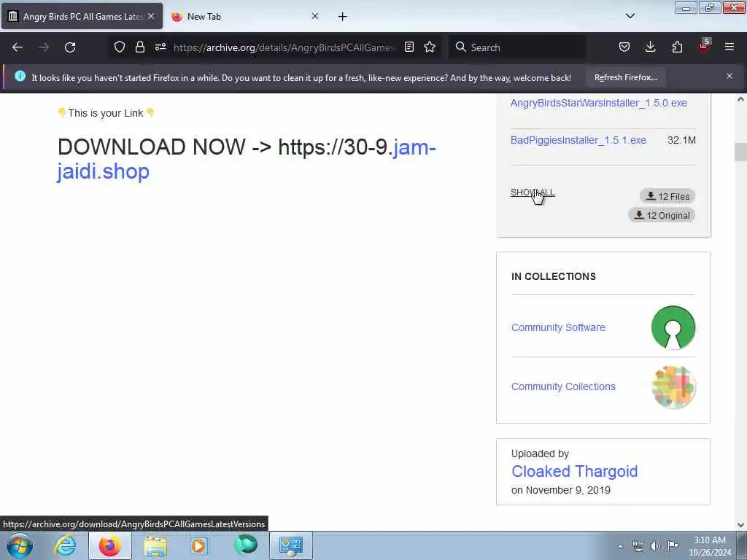Select the Angry Birds PC All Games tab
Viewport: 747px width, 560px height.
[x=82, y=17]
